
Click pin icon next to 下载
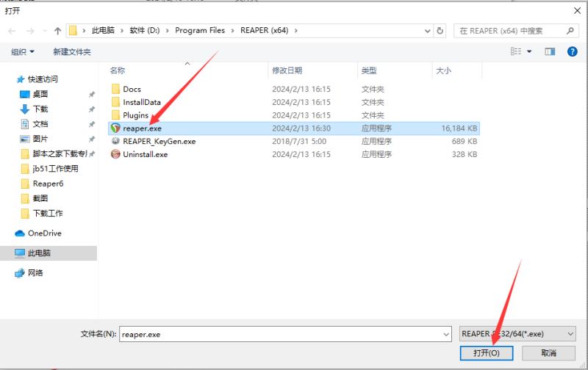pyautogui.click(x=91, y=109)
